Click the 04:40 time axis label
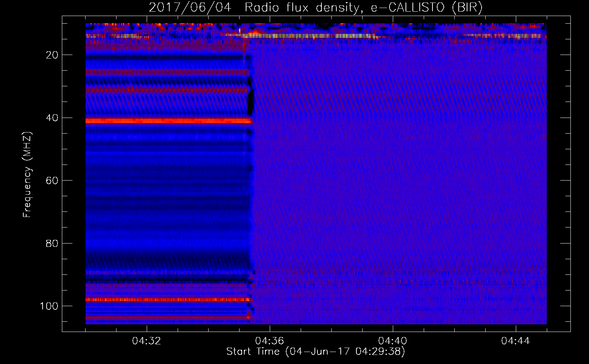 click(393, 341)
